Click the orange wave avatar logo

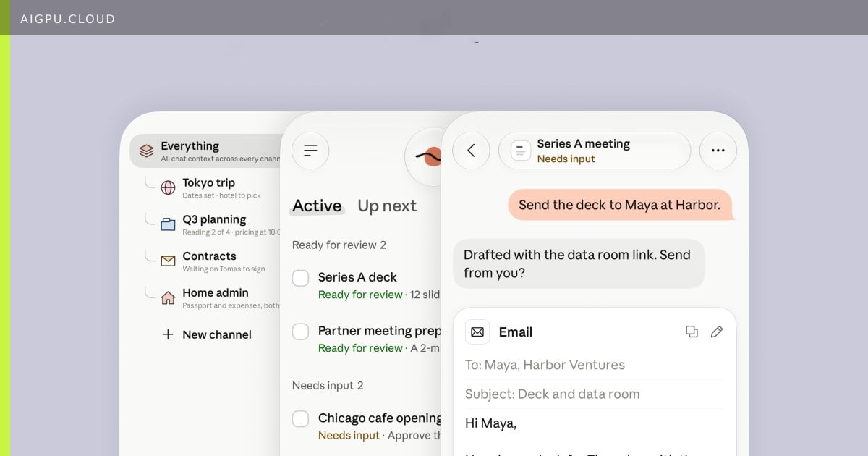(x=424, y=156)
